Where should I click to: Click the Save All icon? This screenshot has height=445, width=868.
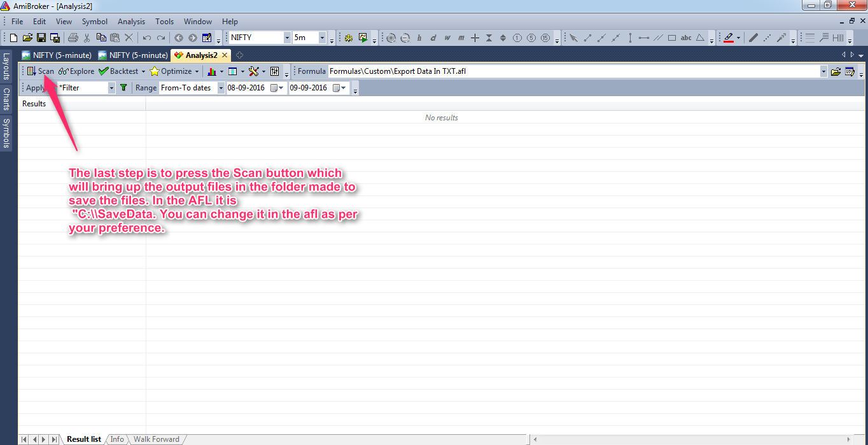(55, 38)
